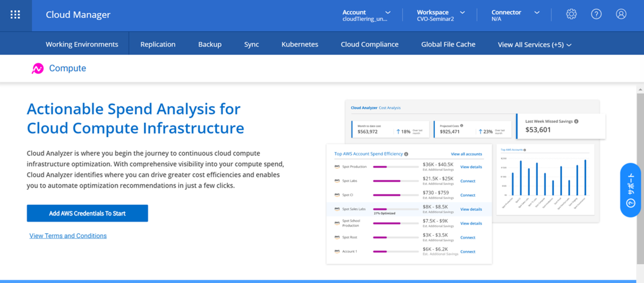644x283 pixels.
Task: Open the Cloud Compliance tab
Action: (370, 44)
